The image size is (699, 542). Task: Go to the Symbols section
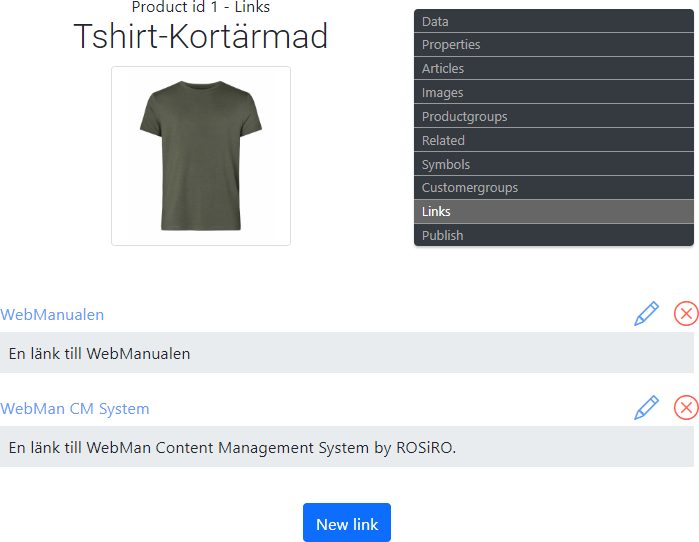pos(553,165)
